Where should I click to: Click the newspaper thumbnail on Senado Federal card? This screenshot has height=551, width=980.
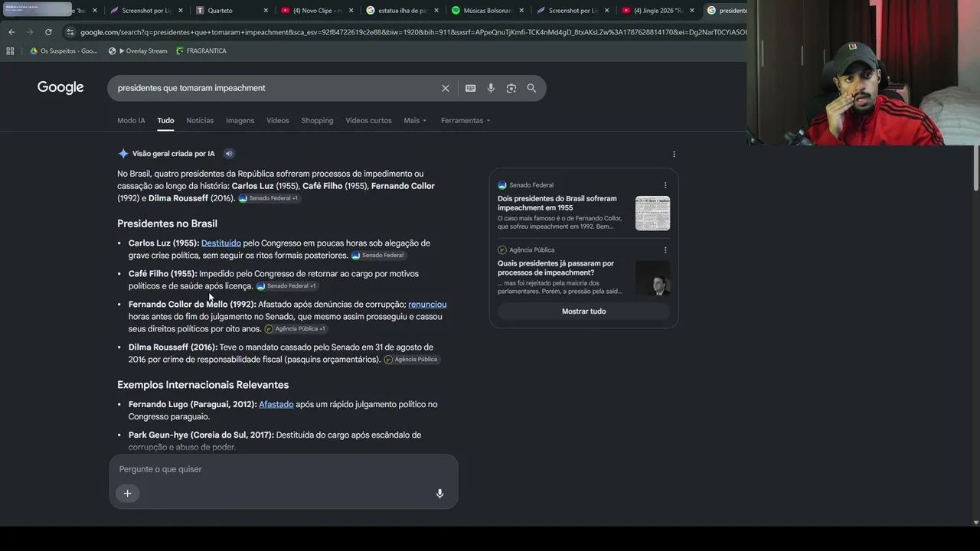[652, 214]
